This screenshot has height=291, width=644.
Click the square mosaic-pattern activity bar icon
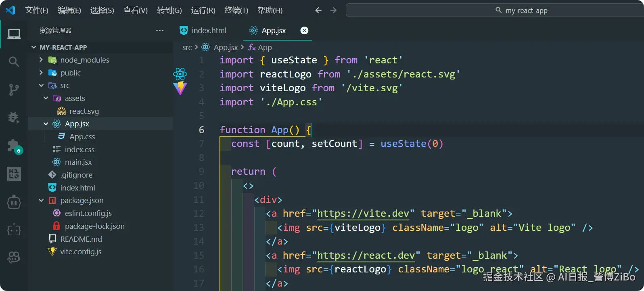point(14,174)
